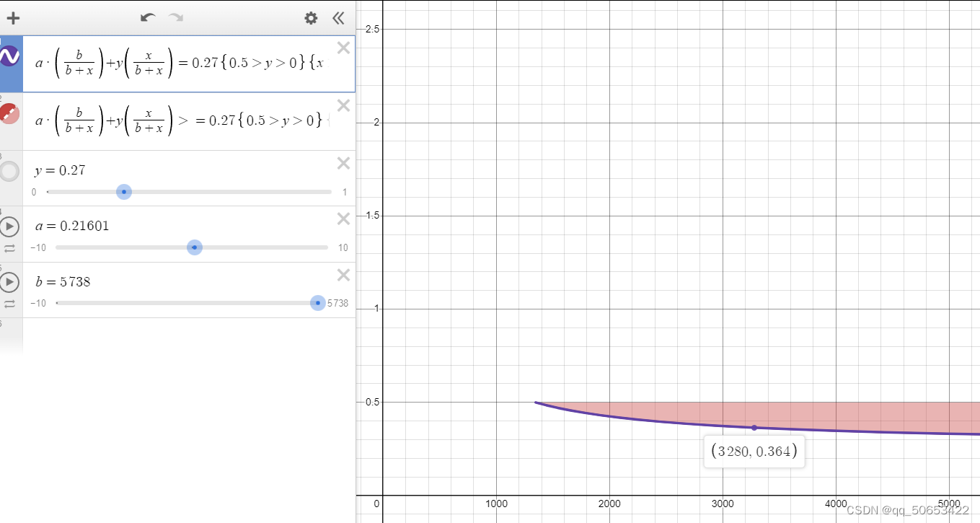Delete the inequality expression
The height and width of the screenshot is (523, 980).
tap(344, 106)
